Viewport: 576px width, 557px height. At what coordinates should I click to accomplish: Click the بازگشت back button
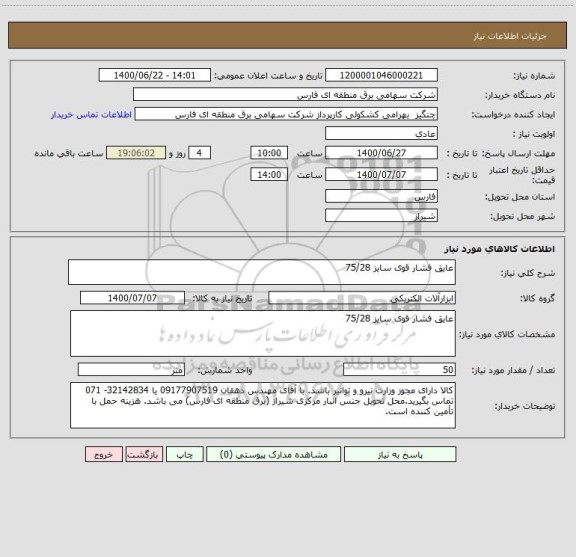pos(144,454)
